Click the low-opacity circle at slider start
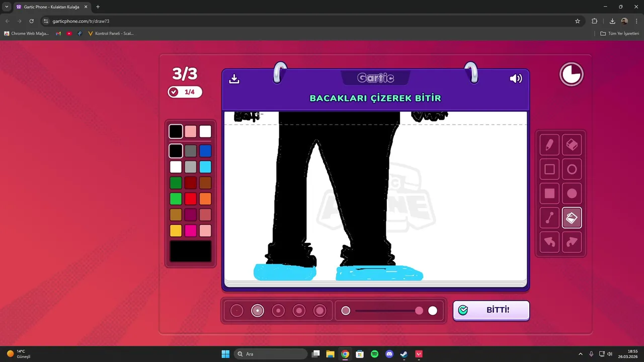 click(346, 311)
